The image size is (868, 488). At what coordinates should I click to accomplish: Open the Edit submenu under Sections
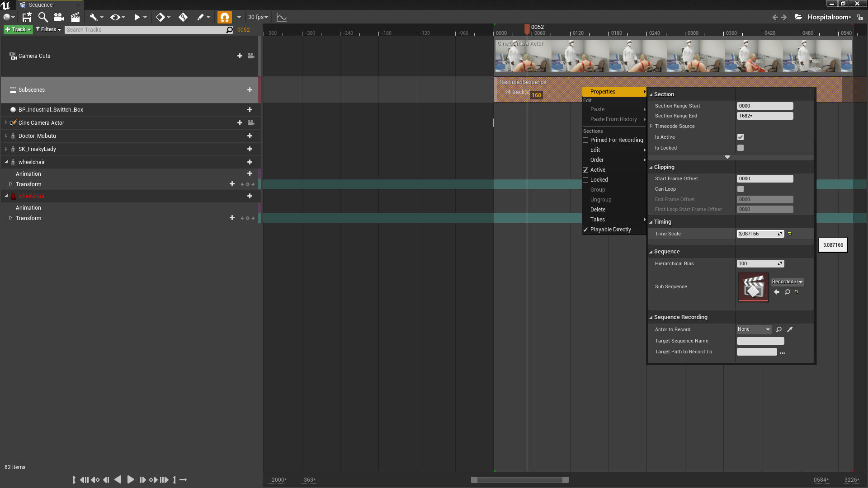tap(614, 150)
